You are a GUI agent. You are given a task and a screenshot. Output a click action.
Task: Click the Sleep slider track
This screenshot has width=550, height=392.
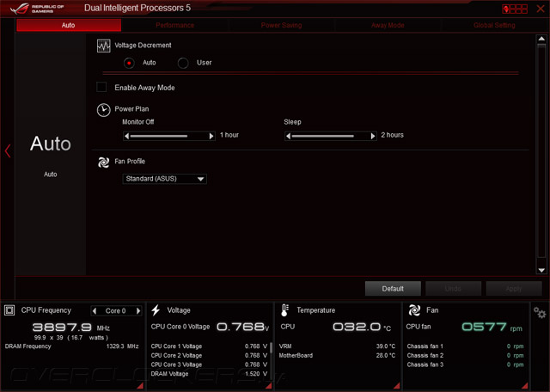tap(330, 136)
